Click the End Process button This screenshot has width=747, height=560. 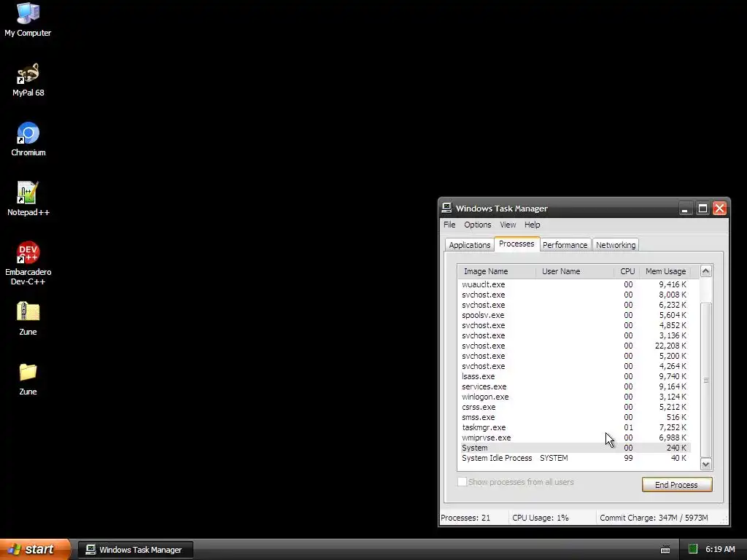point(676,485)
